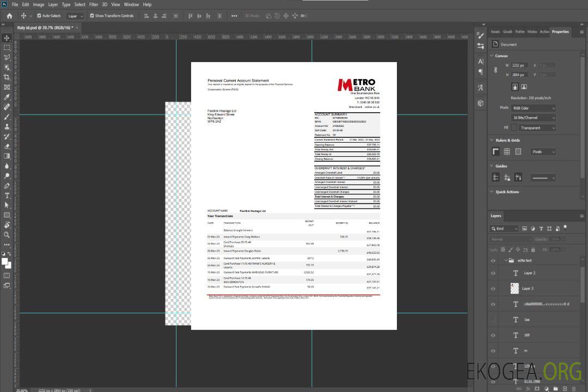Switch to the Actions panel tab

(x=544, y=32)
